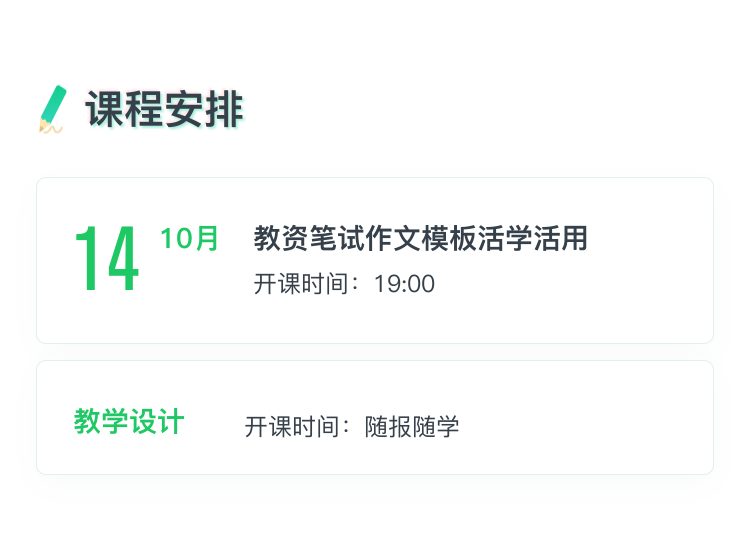750x555 pixels.
Task: Click the green 10月 month label
Action: [x=189, y=238]
